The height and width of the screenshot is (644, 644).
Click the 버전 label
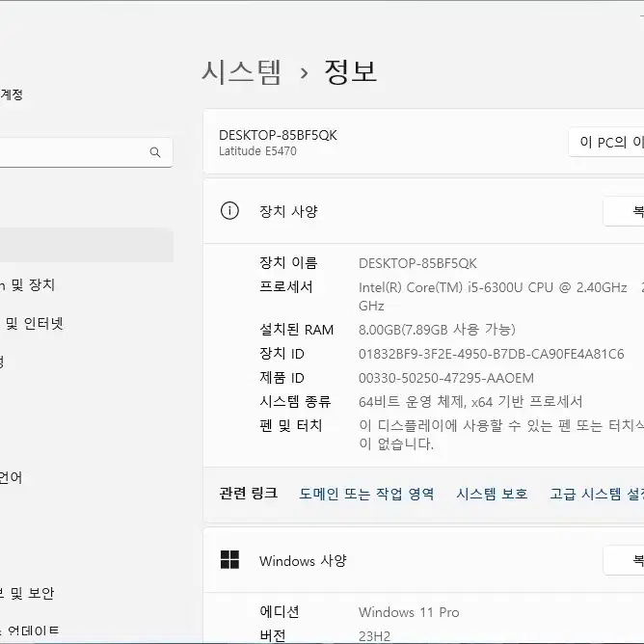click(273, 635)
